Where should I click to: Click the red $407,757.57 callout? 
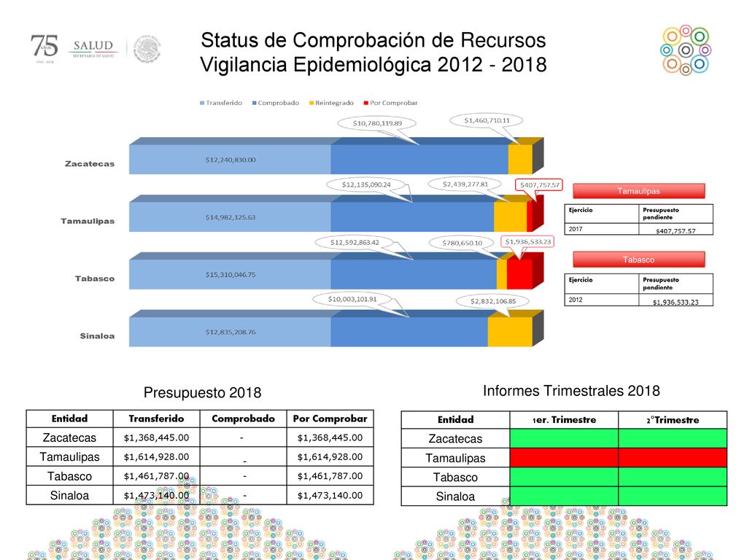pyautogui.click(x=539, y=184)
